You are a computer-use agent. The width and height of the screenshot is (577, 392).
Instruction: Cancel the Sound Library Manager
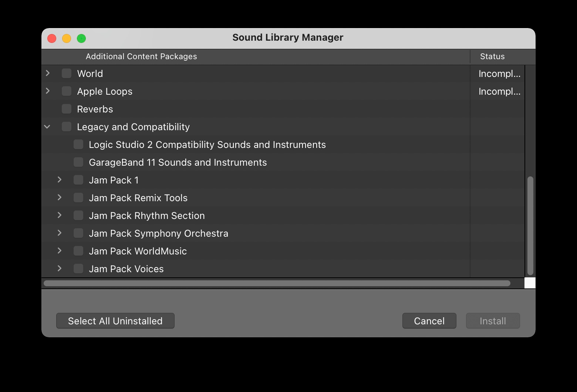coord(429,321)
